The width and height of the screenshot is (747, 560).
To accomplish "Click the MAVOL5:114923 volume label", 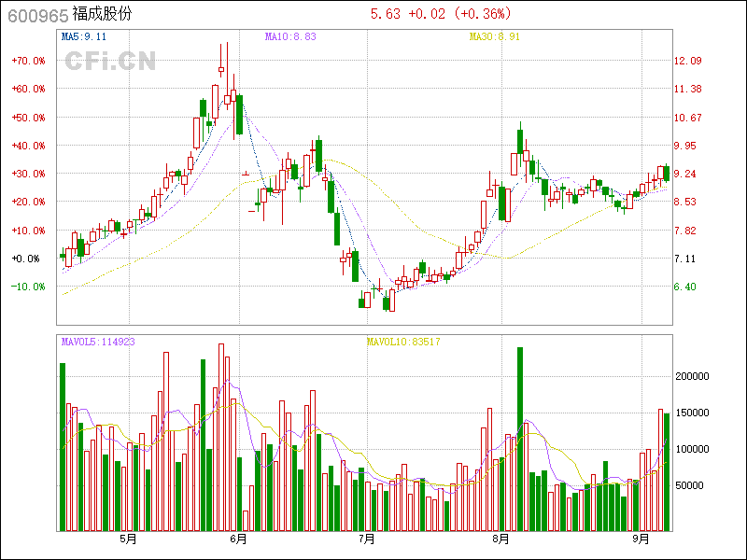I will [x=98, y=342].
